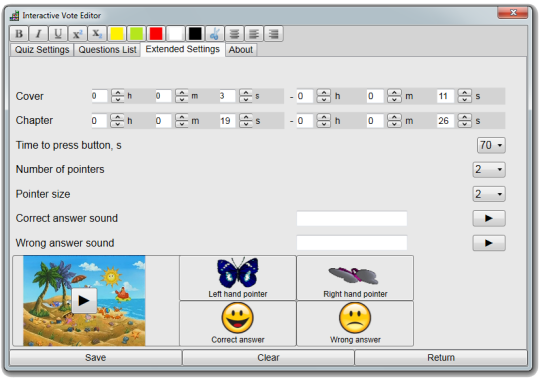Screen dimensions: 540x379
Task: Adjust Cover start minutes spinner
Action: pos(181,96)
